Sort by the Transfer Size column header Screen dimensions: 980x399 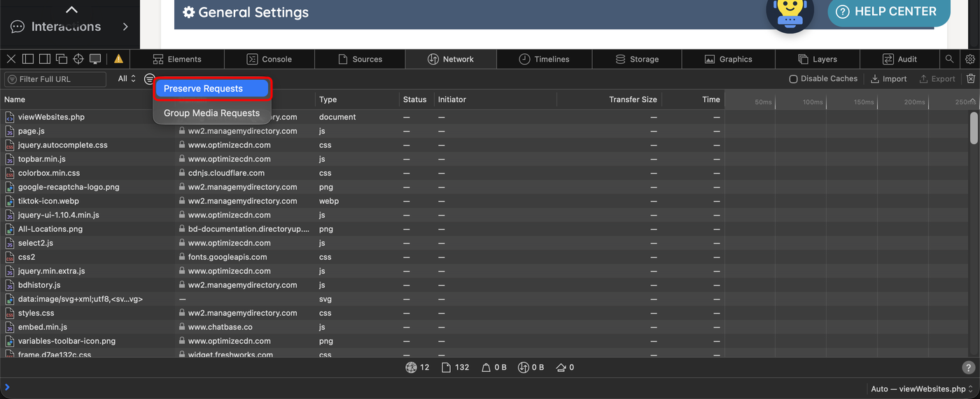pyautogui.click(x=609, y=99)
